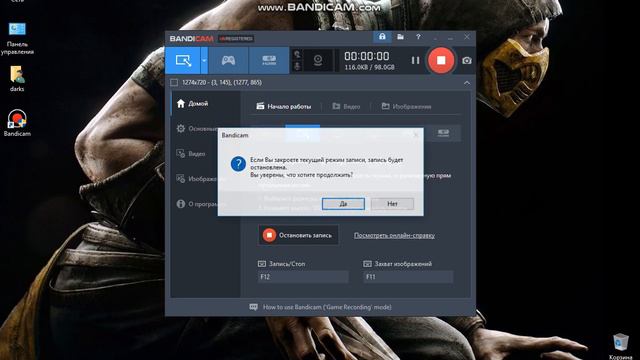Screen dimensions: 640x360
Task: Switch to the Начало работы tab
Action: 284,107
